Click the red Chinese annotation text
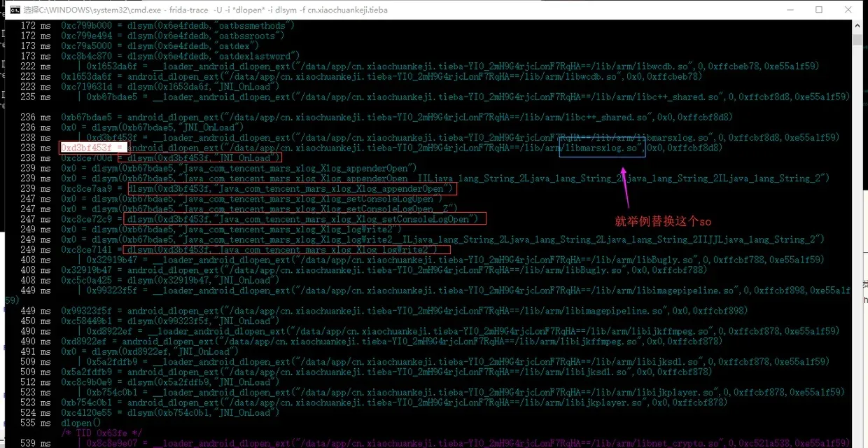 [663, 221]
